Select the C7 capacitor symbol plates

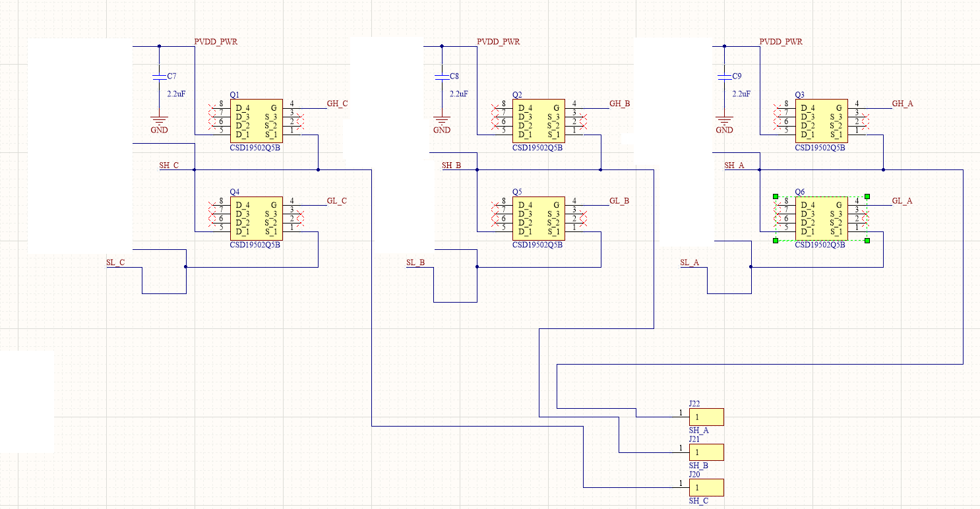coord(159,77)
